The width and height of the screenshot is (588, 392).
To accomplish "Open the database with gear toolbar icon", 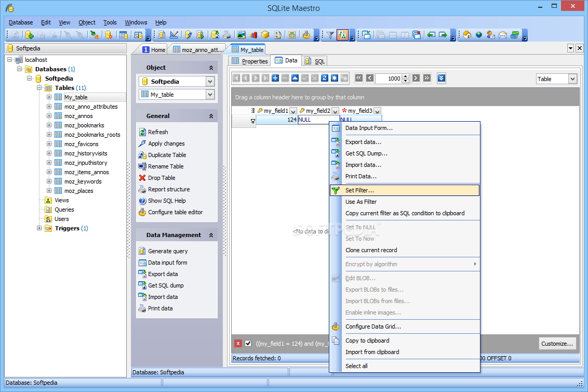I will tap(109, 35).
